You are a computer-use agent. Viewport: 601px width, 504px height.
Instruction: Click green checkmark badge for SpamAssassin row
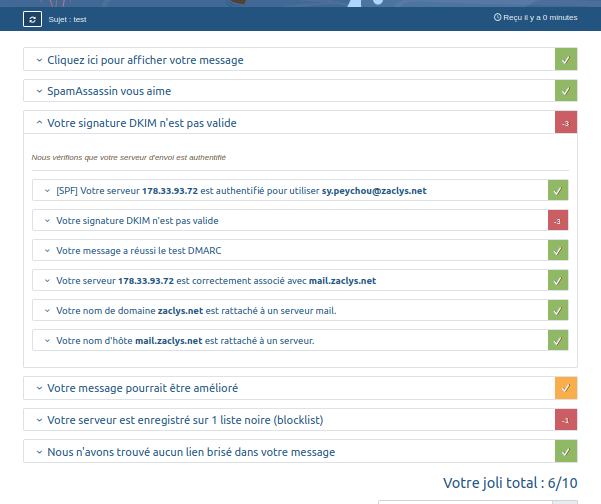click(566, 91)
